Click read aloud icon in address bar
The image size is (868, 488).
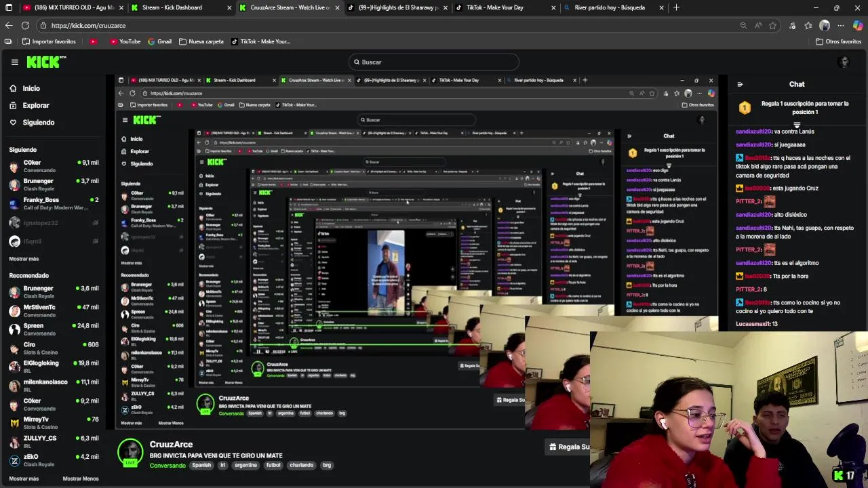point(758,26)
